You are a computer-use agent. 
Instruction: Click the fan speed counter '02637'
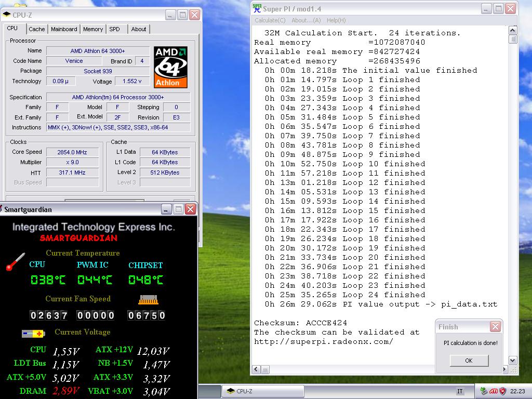tap(48, 315)
